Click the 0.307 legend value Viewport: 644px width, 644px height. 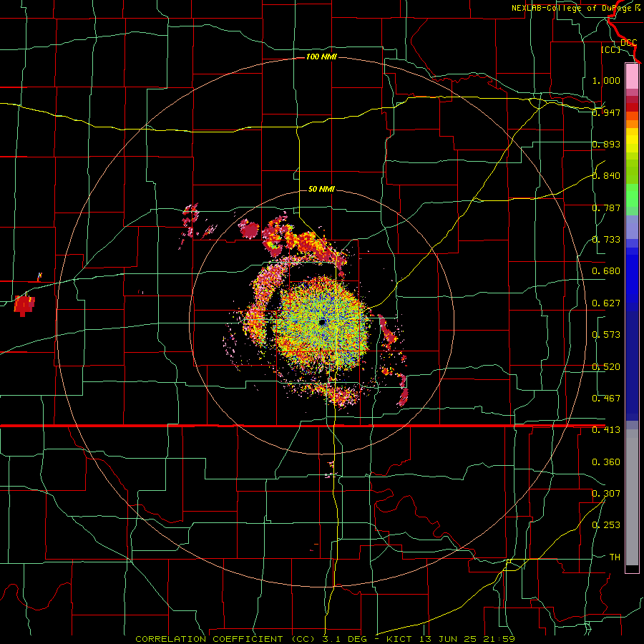606,493
